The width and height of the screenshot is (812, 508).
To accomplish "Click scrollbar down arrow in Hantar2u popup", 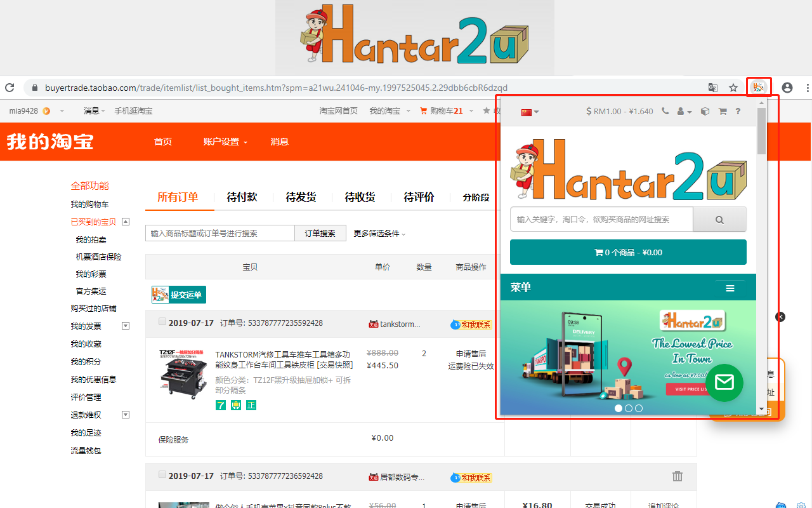I will click(x=761, y=410).
